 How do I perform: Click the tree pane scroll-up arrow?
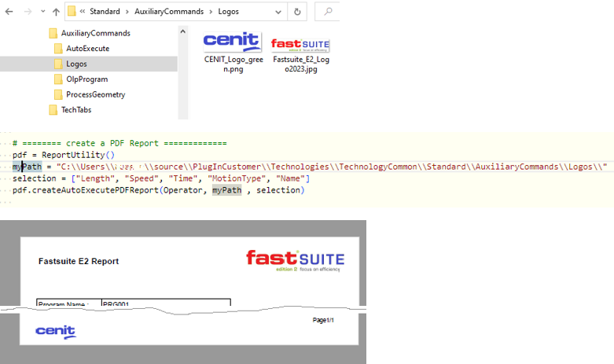(x=183, y=31)
